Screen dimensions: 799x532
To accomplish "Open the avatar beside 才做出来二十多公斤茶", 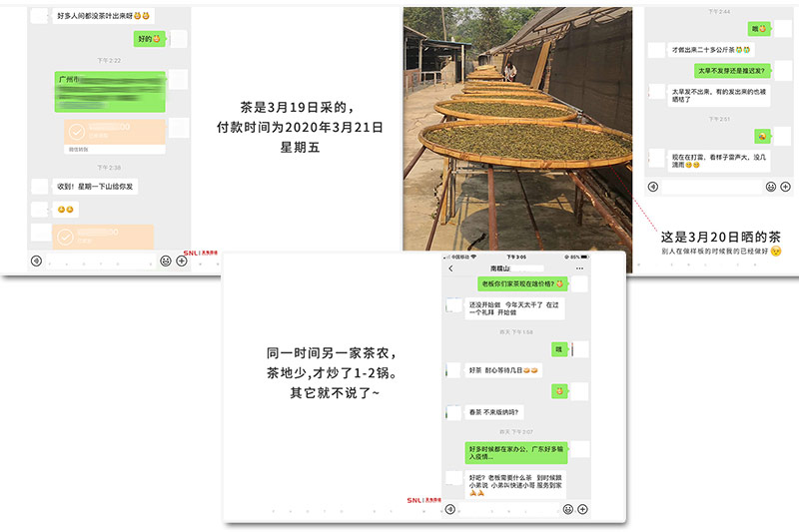I will coord(656,50).
